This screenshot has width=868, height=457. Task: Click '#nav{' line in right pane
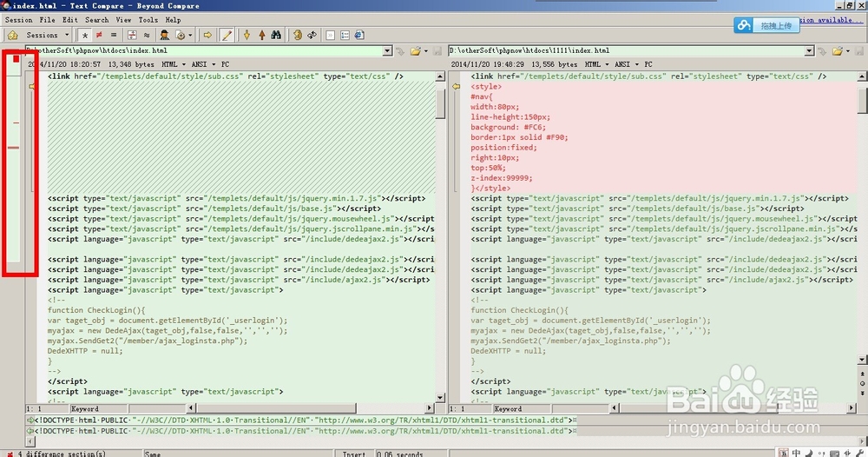[482, 97]
